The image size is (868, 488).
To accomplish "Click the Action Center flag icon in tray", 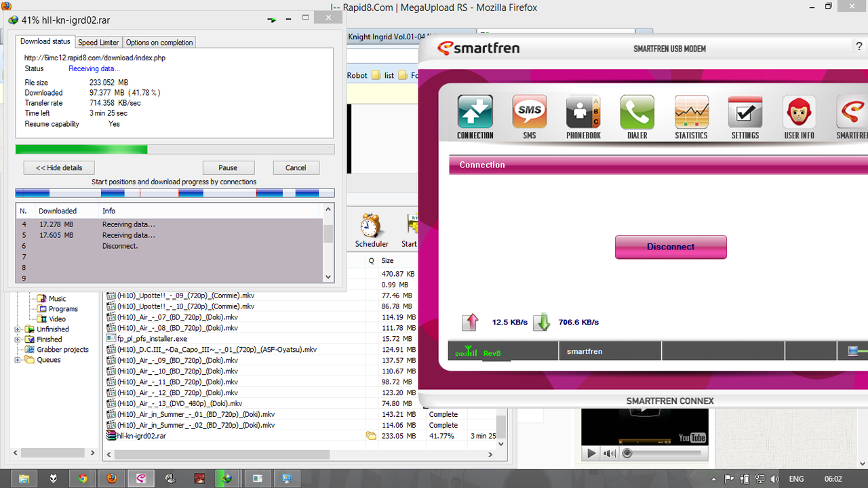I will click(x=730, y=479).
